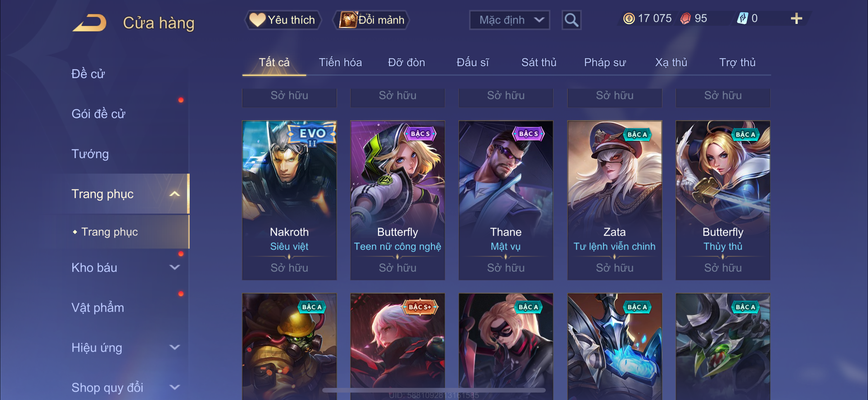Tap the plus icon to add currency
This screenshot has height=400, width=868.
[x=796, y=19]
